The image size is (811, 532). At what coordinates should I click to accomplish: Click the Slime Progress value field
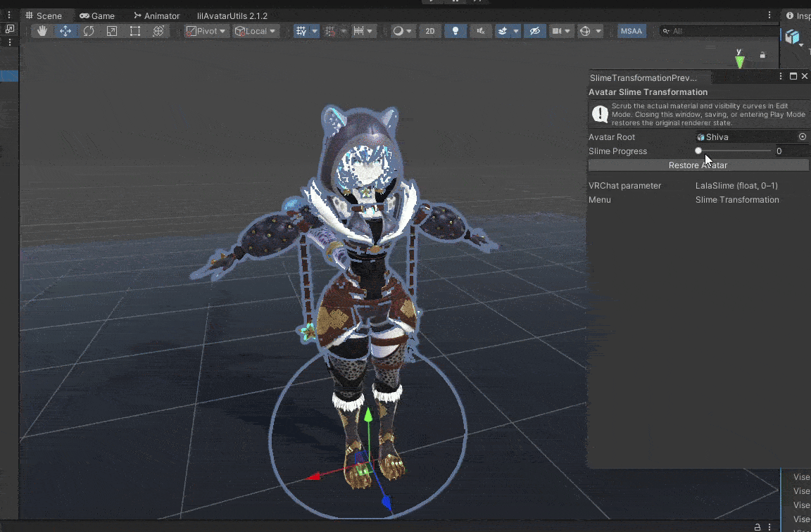tap(791, 151)
